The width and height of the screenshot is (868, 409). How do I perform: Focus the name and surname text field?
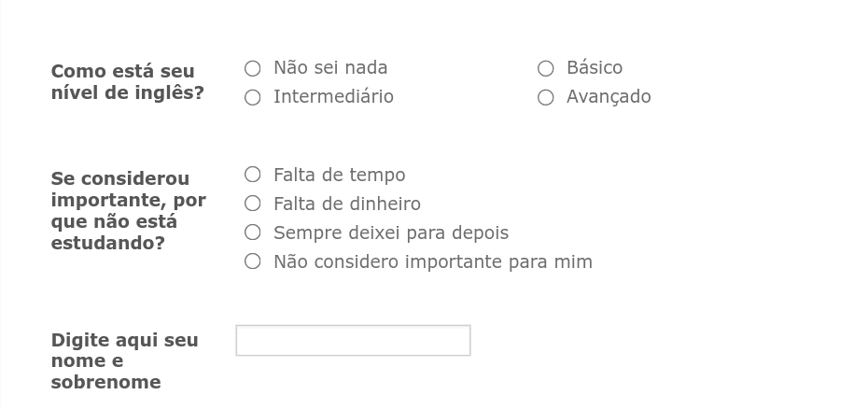[353, 341]
